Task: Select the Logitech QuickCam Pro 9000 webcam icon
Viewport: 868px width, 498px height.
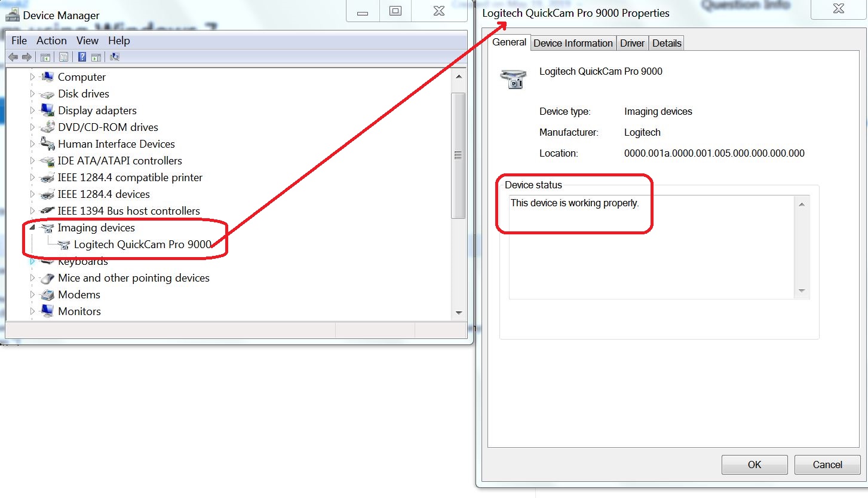Action: (x=63, y=245)
